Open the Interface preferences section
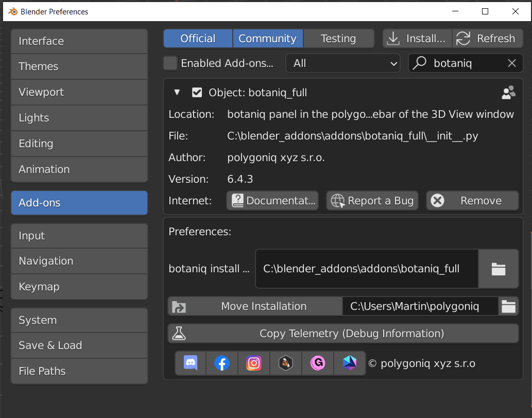Viewport: 532px width, 418px height. coord(79,41)
